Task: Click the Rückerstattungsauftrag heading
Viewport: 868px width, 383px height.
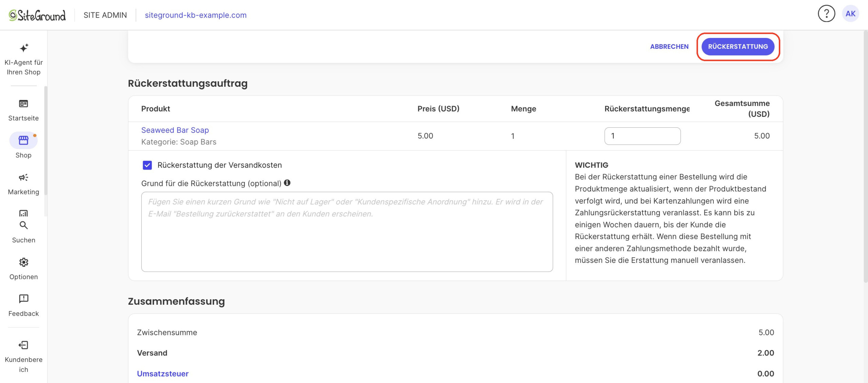Action: click(x=188, y=83)
